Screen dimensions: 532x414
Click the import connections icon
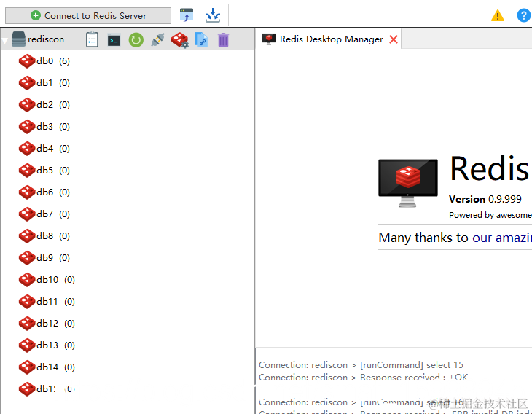pyautogui.click(x=187, y=15)
